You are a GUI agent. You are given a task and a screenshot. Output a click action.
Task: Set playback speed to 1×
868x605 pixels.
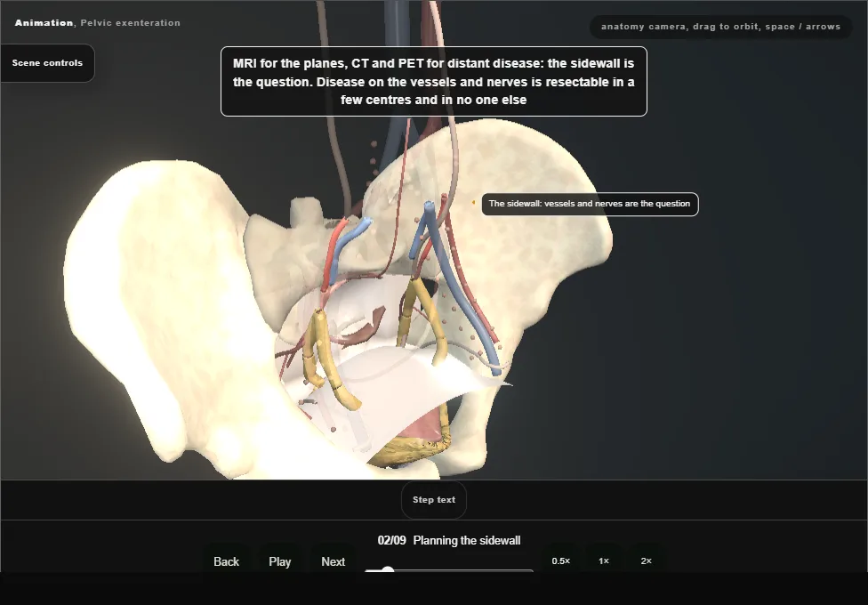point(604,561)
